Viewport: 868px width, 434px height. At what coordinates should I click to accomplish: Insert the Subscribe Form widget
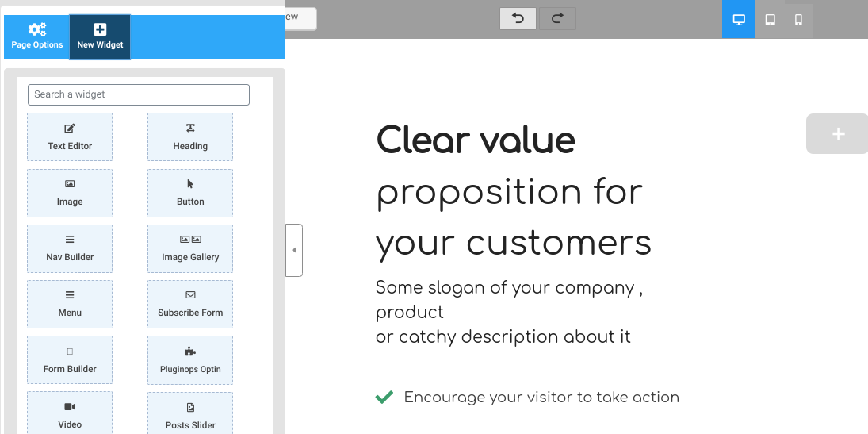pos(190,304)
